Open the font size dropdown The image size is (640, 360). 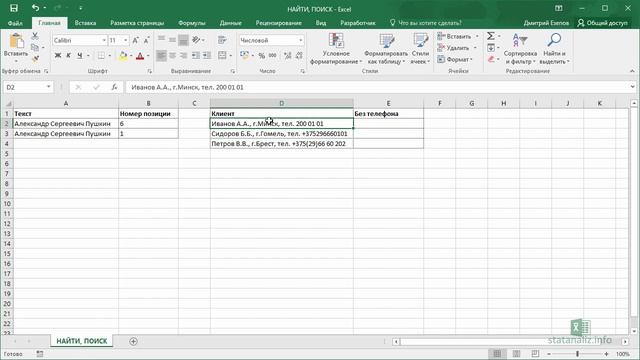pos(126,40)
